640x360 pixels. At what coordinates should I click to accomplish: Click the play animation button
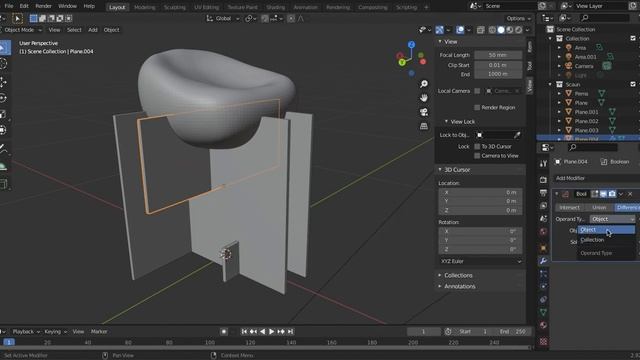[271, 331]
